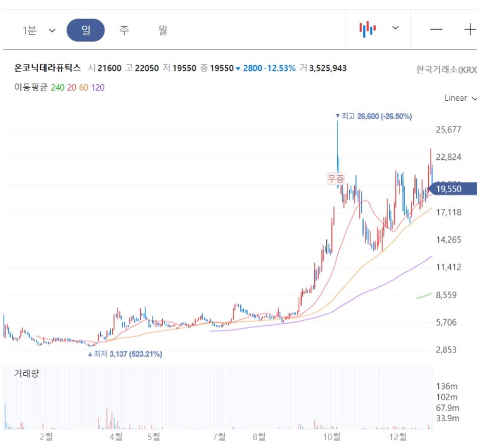
Task: Click the 12월 date axis label
Action: point(398,437)
